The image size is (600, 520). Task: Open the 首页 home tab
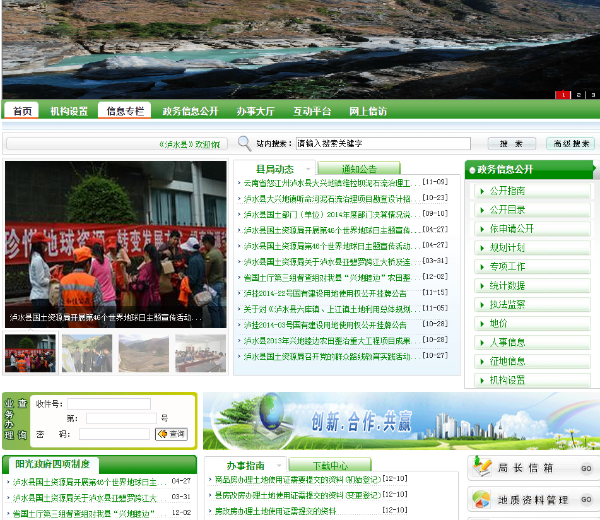[x=23, y=111]
